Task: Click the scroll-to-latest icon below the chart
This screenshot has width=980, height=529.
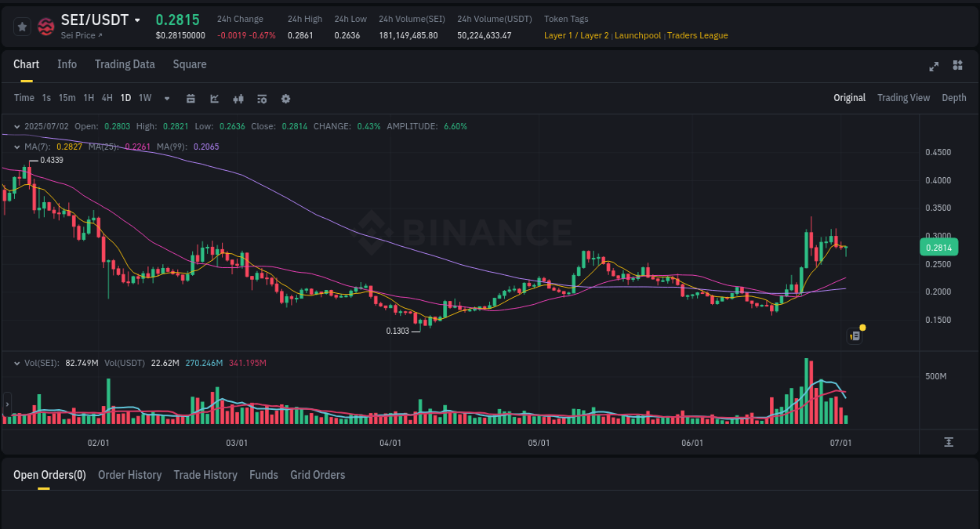Action: [x=949, y=441]
